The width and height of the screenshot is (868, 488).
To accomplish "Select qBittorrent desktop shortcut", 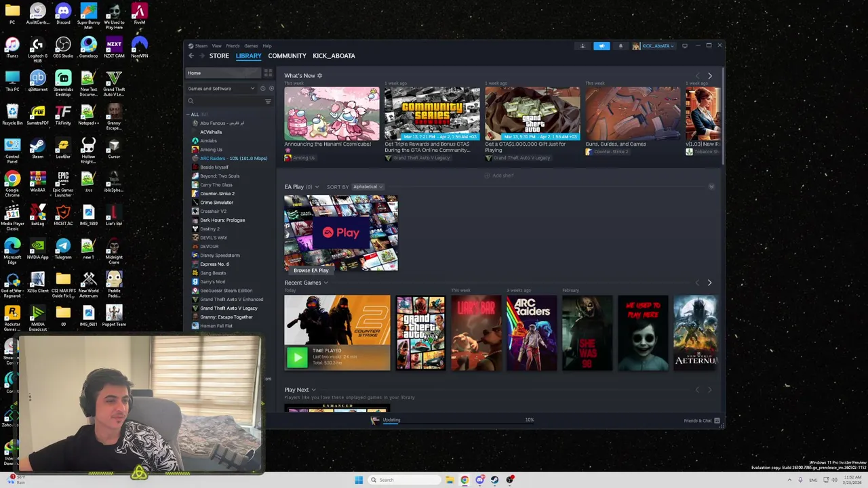I will (x=38, y=81).
